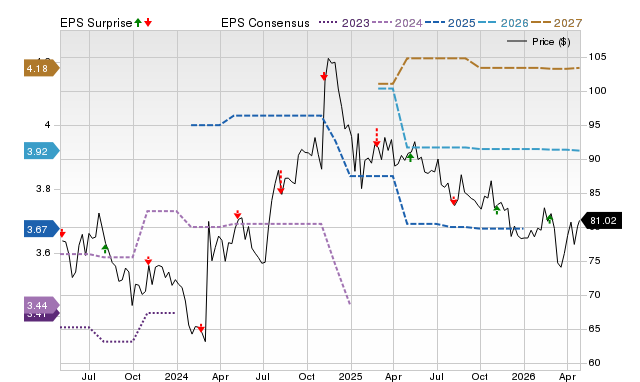Toggle the 2025 consensus series in the legend
This screenshot has width=640, height=382.
coord(450,23)
